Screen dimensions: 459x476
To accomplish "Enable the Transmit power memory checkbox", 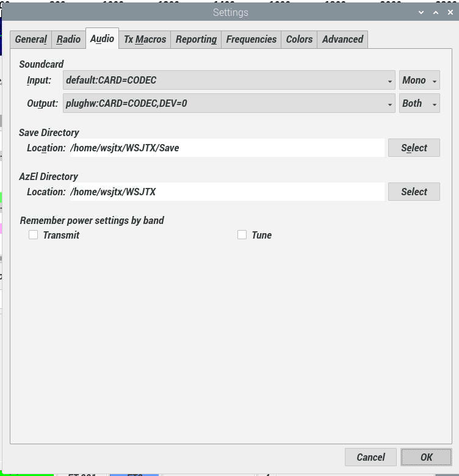I will click(34, 235).
